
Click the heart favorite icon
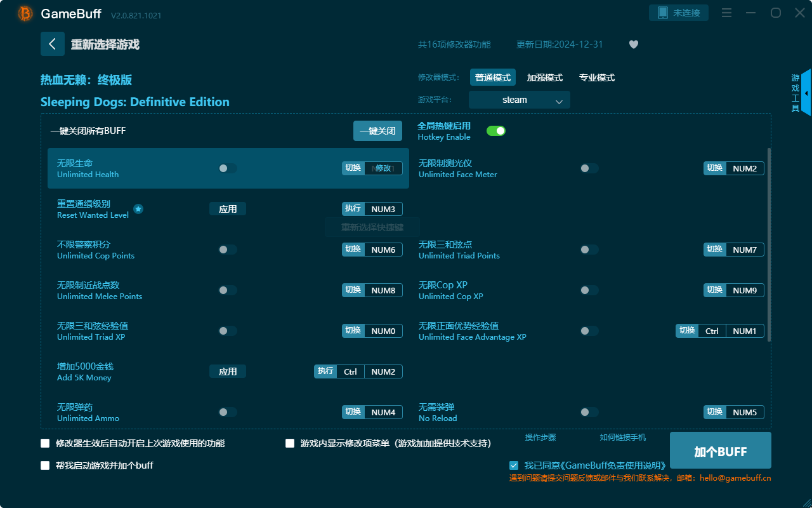(633, 44)
